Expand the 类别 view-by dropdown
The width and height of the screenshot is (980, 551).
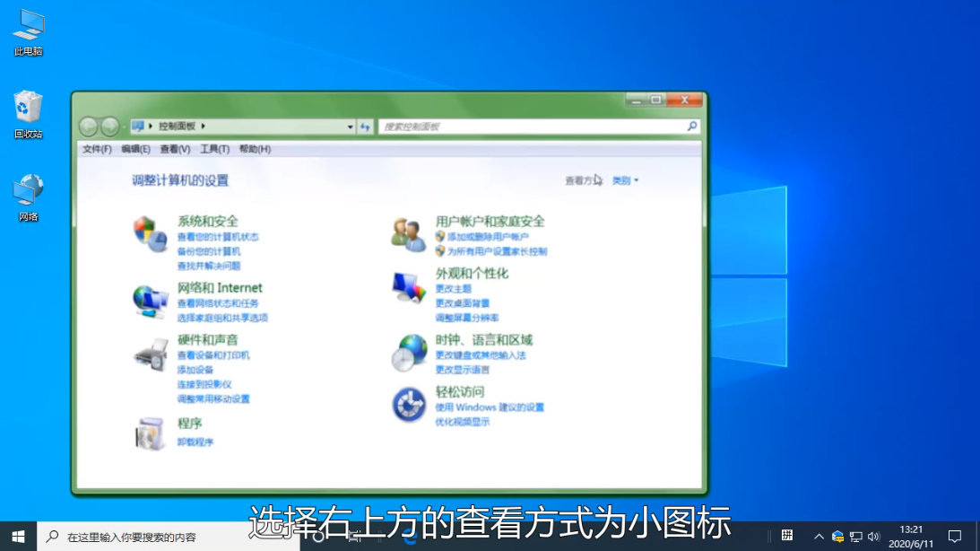[x=625, y=180]
